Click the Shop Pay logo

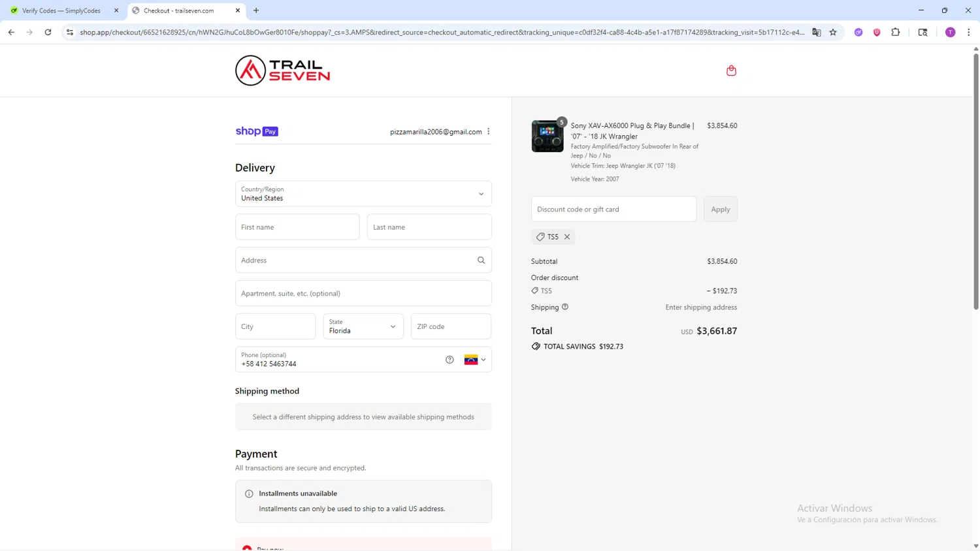point(257,131)
